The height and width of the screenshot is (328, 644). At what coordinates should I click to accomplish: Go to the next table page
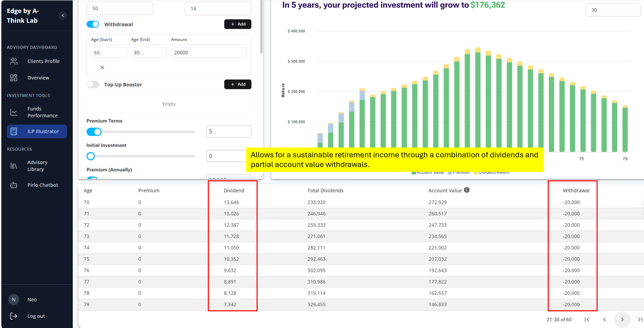(622, 319)
